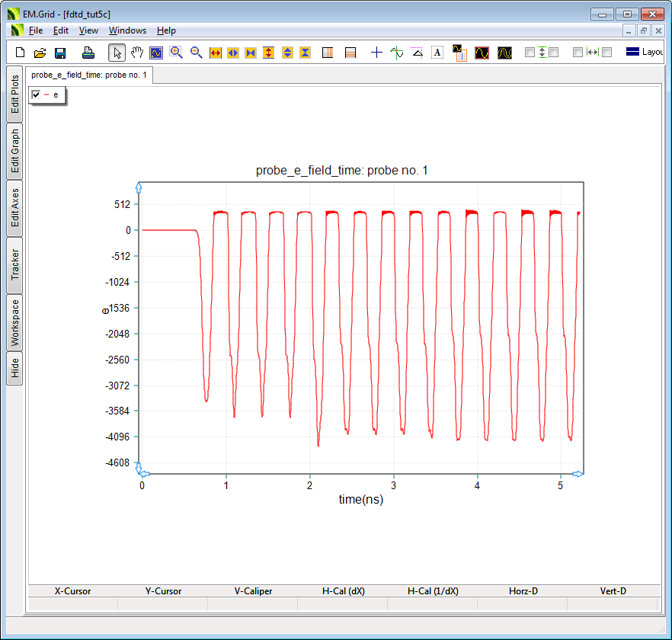Select the hand pan tool
The width and height of the screenshot is (672, 640).
point(137,53)
